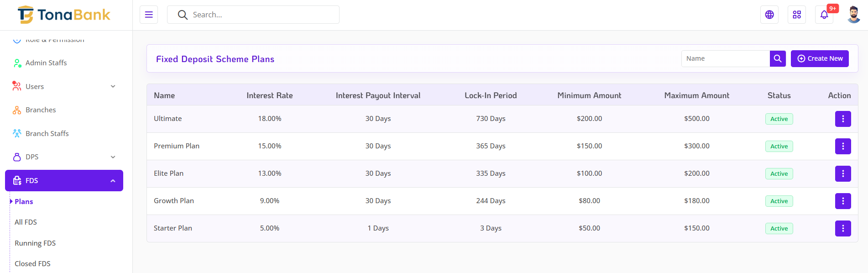This screenshot has width=868, height=273.
Task: Open action menu for Growth Plan
Action: (x=843, y=201)
